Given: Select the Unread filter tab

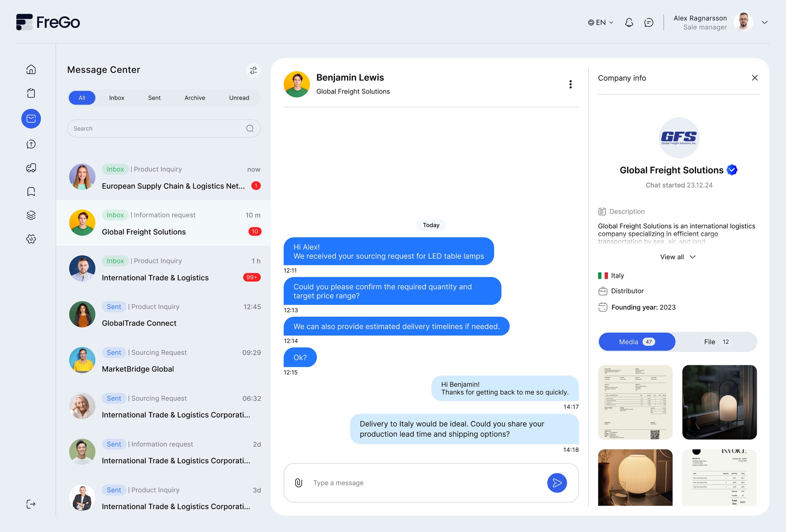Looking at the screenshot, I should point(239,98).
